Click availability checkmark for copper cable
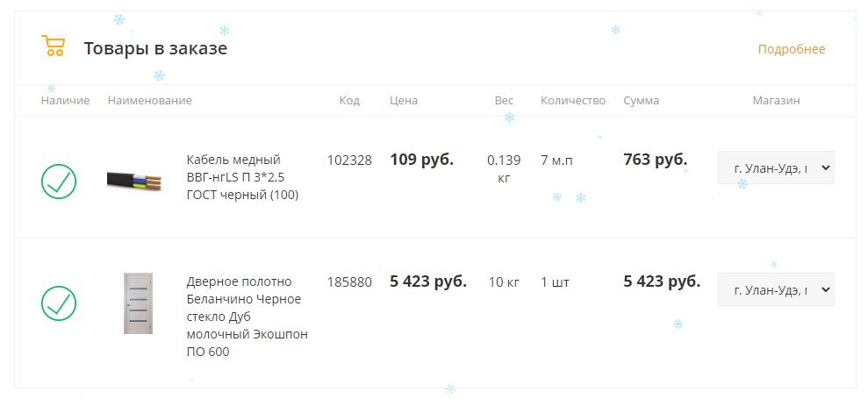 (x=59, y=182)
